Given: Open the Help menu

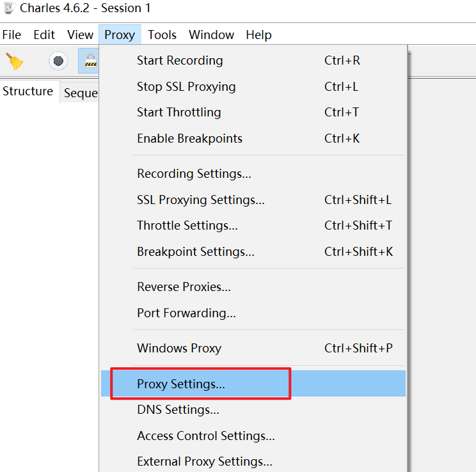Looking at the screenshot, I should [x=258, y=35].
